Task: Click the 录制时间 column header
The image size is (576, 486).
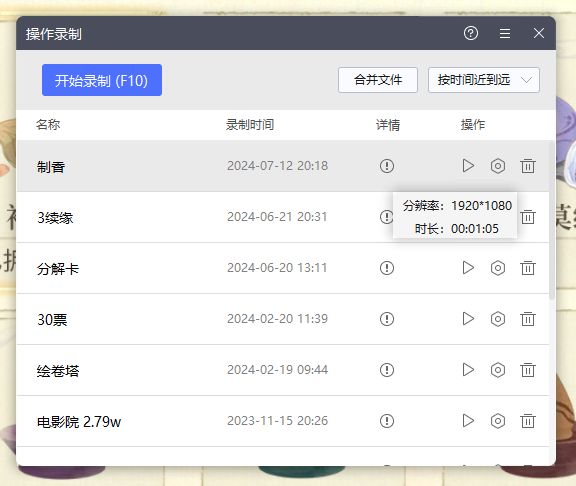Action: [250, 125]
